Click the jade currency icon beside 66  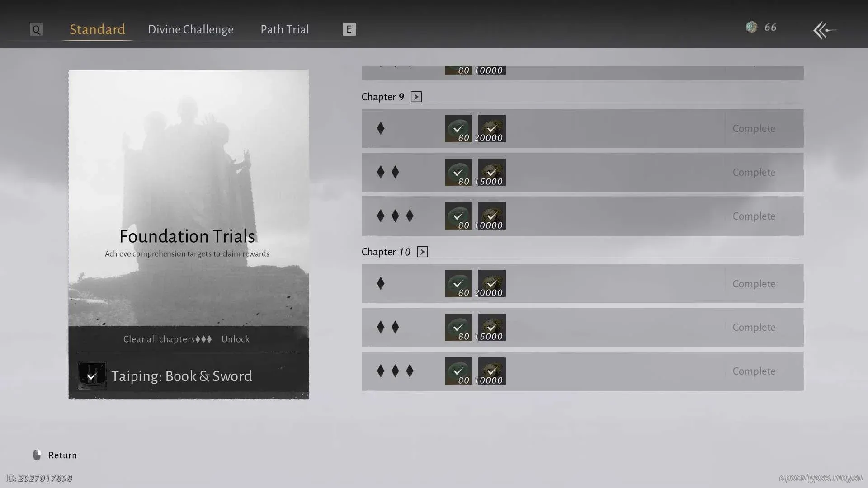(x=751, y=27)
